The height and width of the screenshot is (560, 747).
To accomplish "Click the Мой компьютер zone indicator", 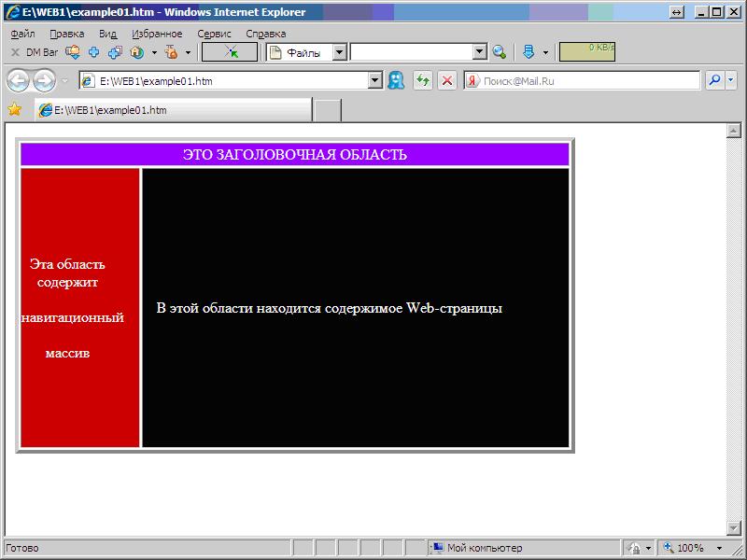I will tap(478, 548).
